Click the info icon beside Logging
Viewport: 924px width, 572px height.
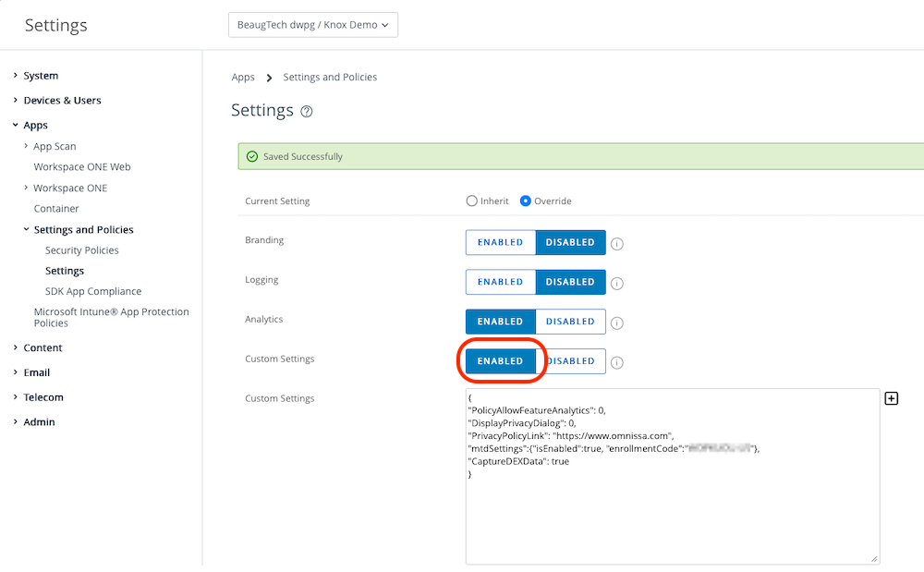[617, 284]
